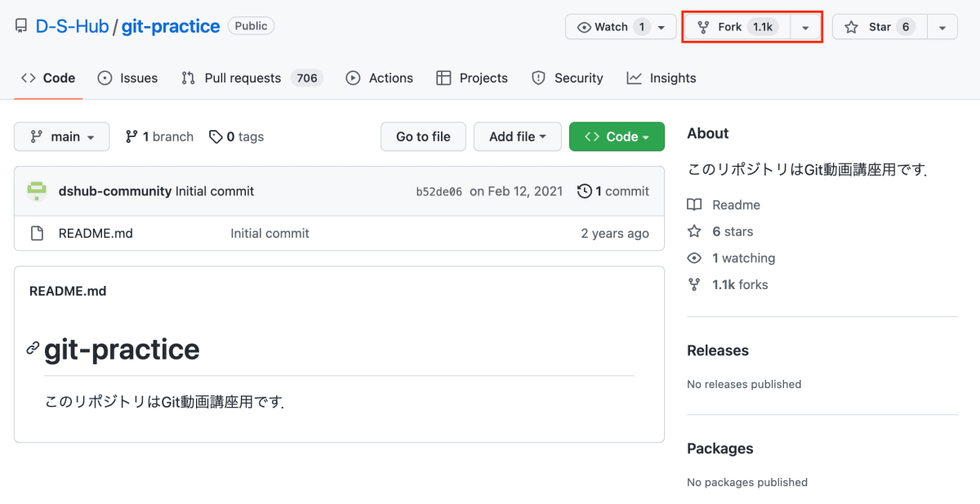The width and height of the screenshot is (980, 504).
Task: Click the file icon beside README.md
Action: click(x=37, y=234)
